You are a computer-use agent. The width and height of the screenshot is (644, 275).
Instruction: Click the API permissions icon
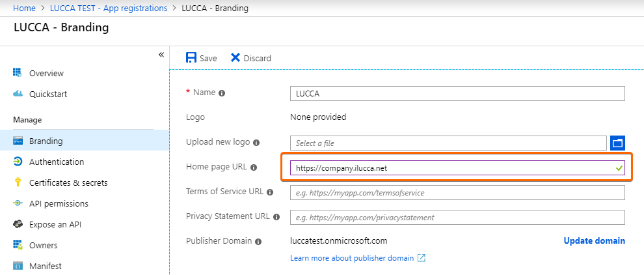pyautogui.click(x=18, y=203)
